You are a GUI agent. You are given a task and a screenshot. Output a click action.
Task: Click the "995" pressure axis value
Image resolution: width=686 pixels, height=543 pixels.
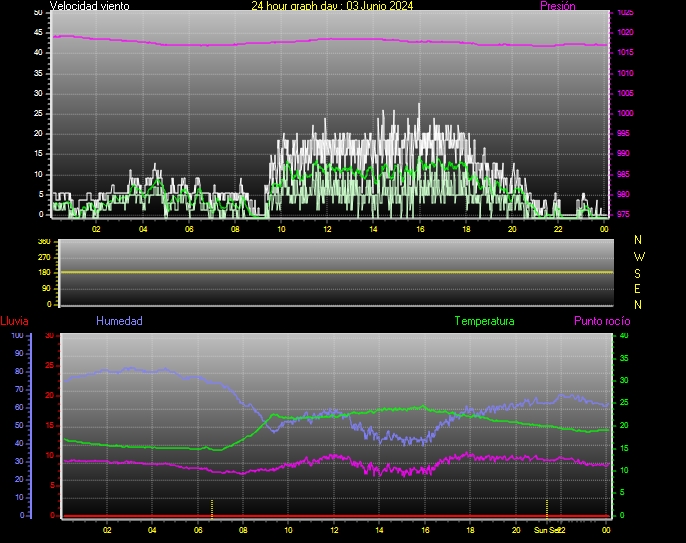[623, 133]
